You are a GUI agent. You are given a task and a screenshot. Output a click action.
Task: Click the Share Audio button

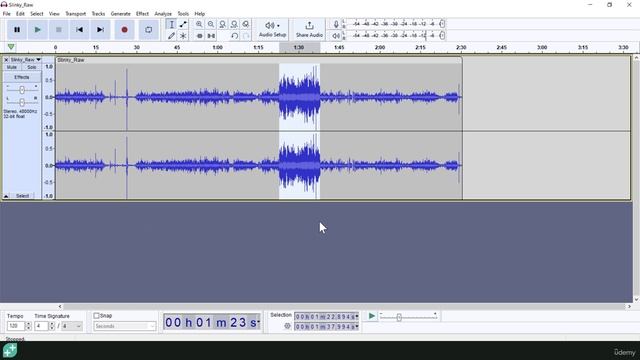(309, 30)
